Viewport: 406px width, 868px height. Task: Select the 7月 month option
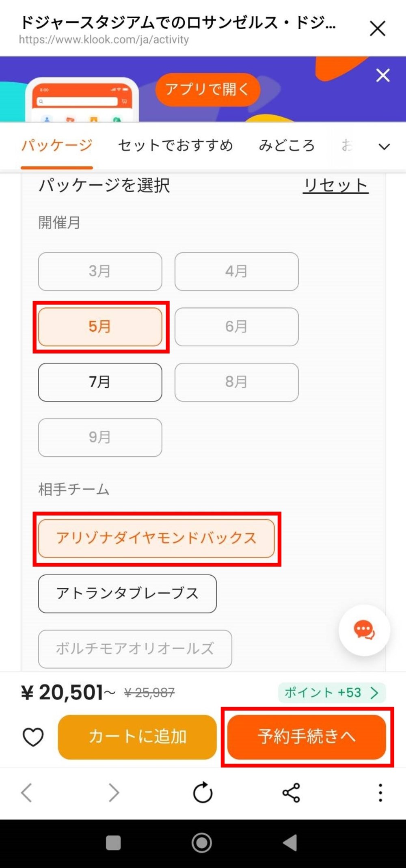100,382
